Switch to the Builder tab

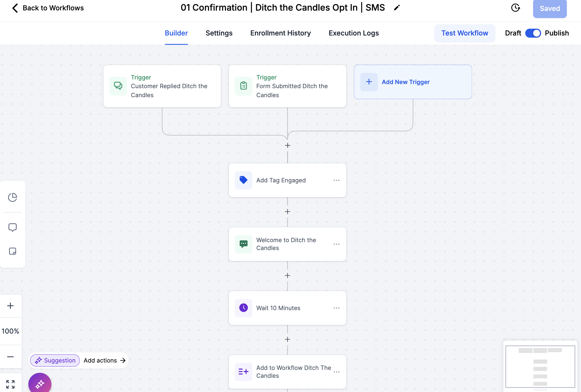tap(176, 33)
